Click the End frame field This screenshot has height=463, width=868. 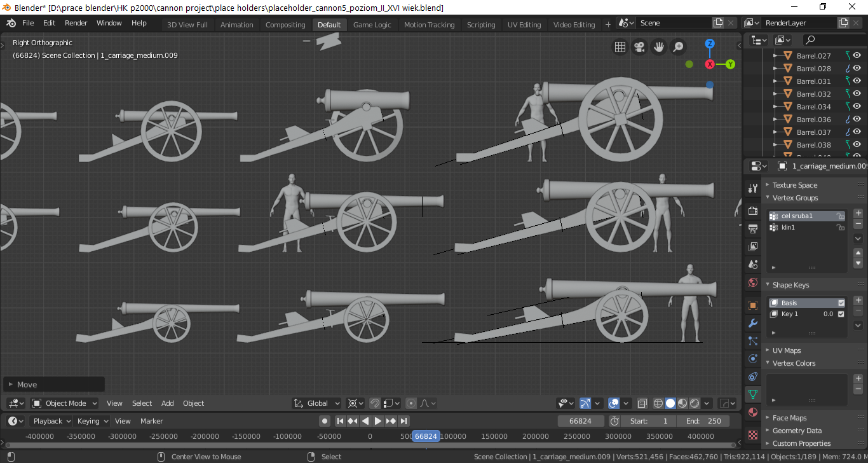[x=703, y=421]
